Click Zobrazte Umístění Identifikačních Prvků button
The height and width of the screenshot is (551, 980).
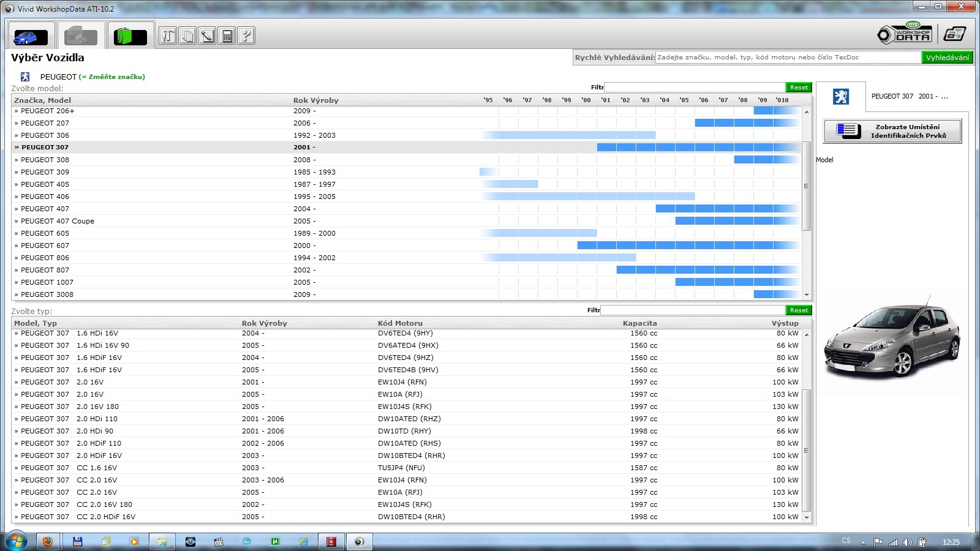coord(892,131)
